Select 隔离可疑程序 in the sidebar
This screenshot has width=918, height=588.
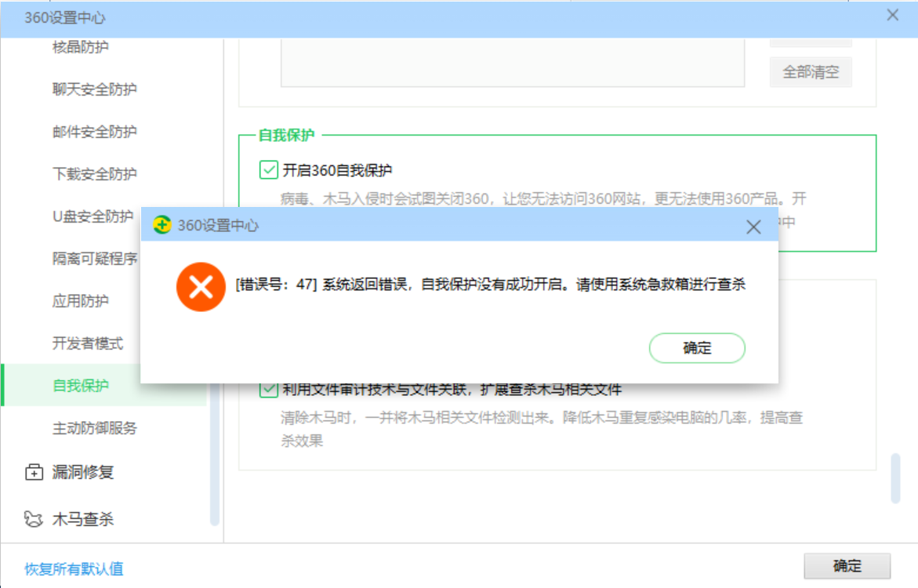[x=95, y=258]
